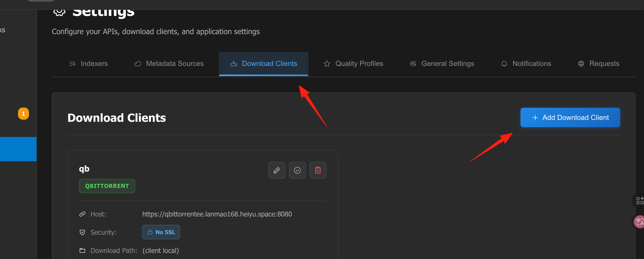
Task: Click the download tray icon on Download Clients tab
Action: (234, 64)
